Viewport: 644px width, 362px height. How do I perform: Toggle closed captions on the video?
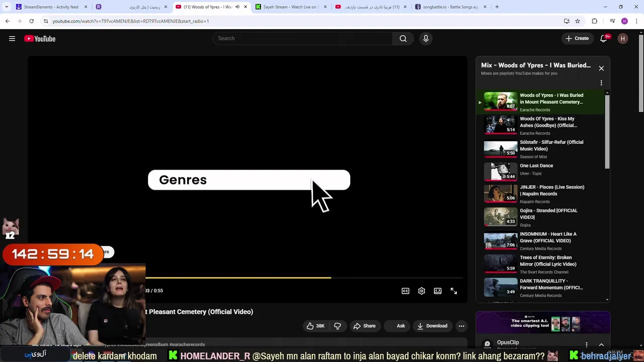pos(406,291)
